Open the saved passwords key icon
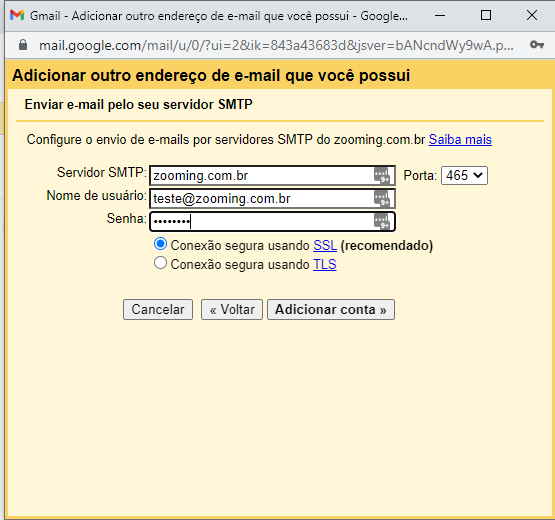The height and width of the screenshot is (520, 555). click(537, 45)
